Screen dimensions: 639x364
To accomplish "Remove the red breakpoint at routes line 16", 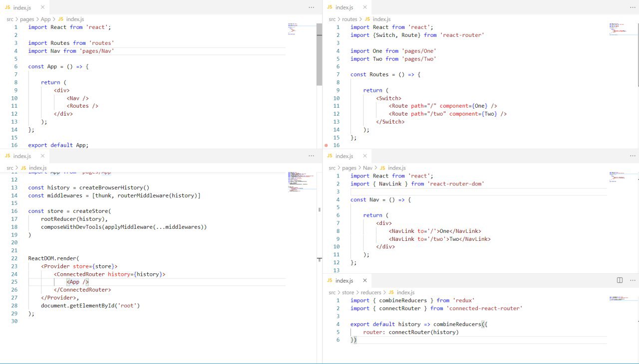I will coord(326,146).
